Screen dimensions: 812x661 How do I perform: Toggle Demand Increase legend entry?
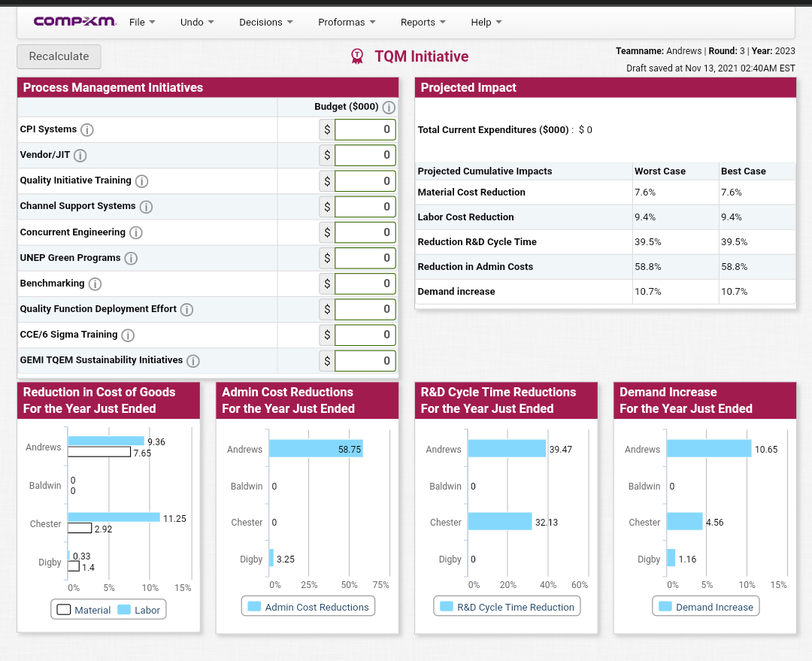tap(706, 607)
